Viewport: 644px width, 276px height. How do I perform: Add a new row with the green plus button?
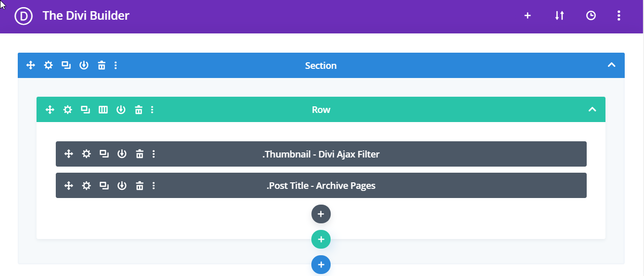coord(320,239)
